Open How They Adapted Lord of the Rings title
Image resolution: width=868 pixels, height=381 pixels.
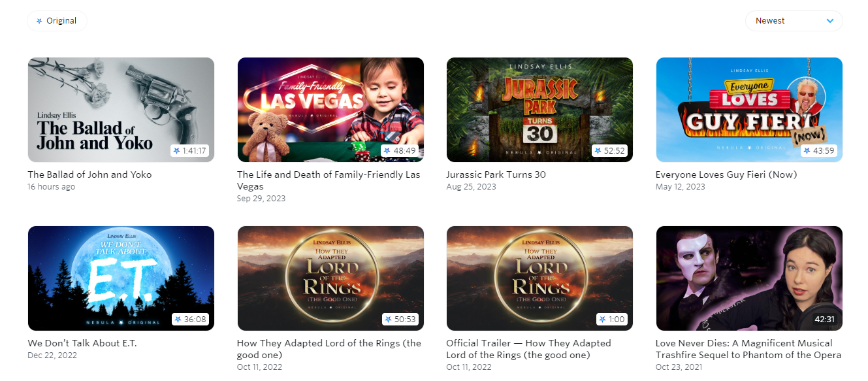click(x=329, y=349)
